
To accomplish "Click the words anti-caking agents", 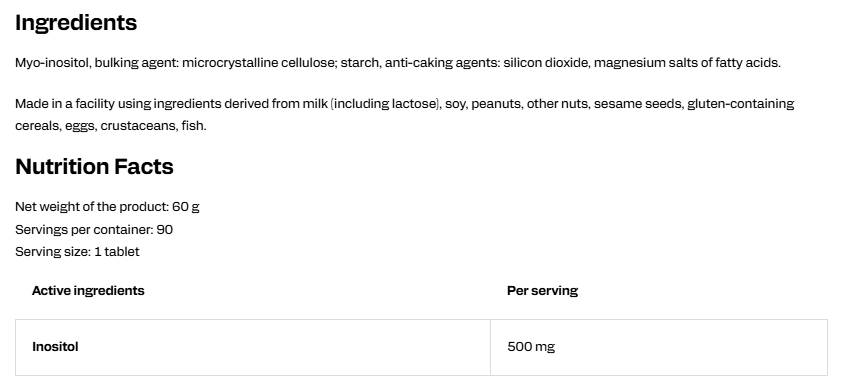I will [x=442, y=63].
